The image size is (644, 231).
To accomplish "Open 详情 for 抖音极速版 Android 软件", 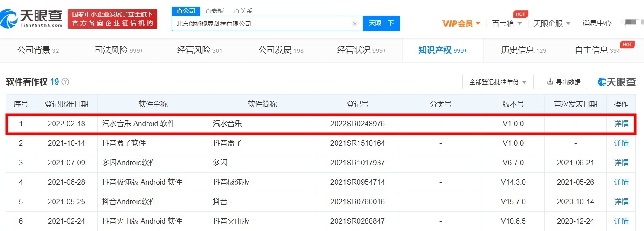I will 622,182.
